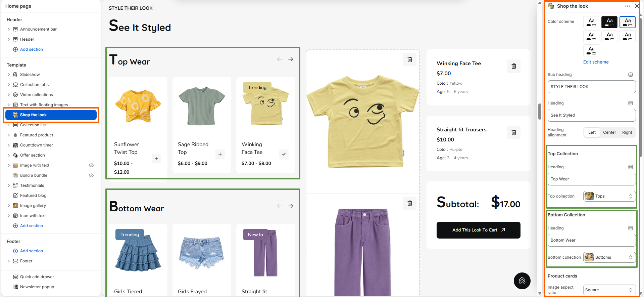Choose the dark black color scheme swatch
This screenshot has width=644, height=297.
pos(609,22)
